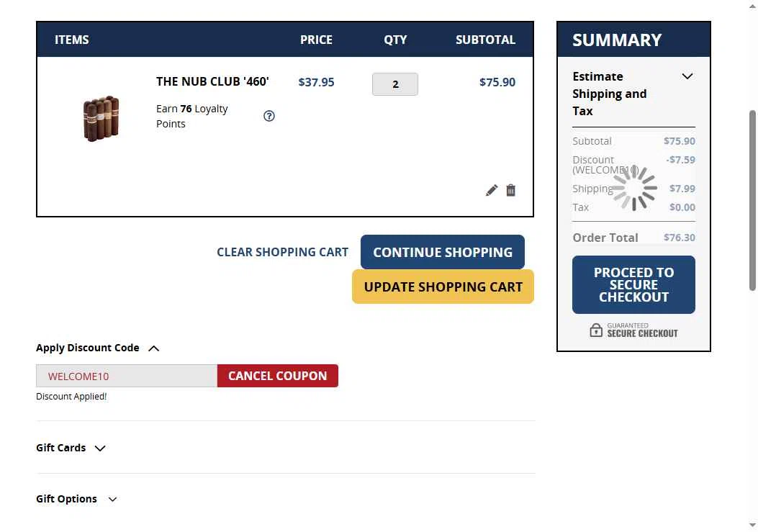758x532 pixels.
Task: Expand the Gift Cards section
Action: pos(100,448)
